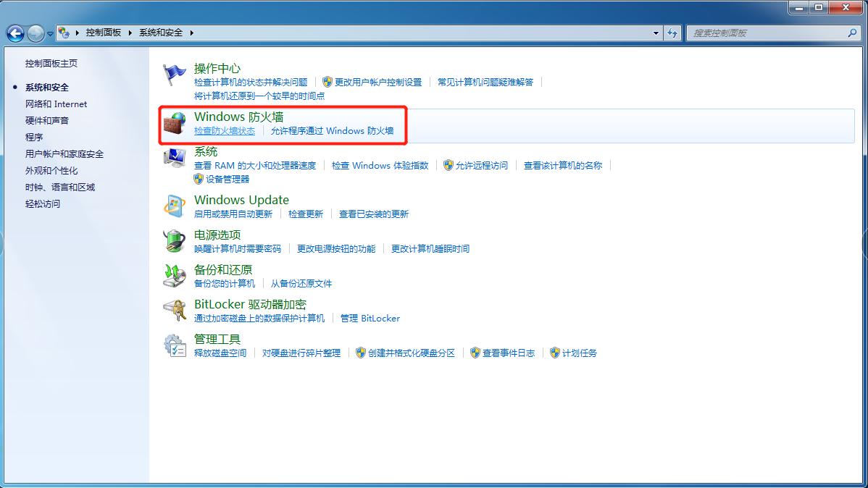Go to 控制面板主页 in sidebar

click(x=51, y=64)
